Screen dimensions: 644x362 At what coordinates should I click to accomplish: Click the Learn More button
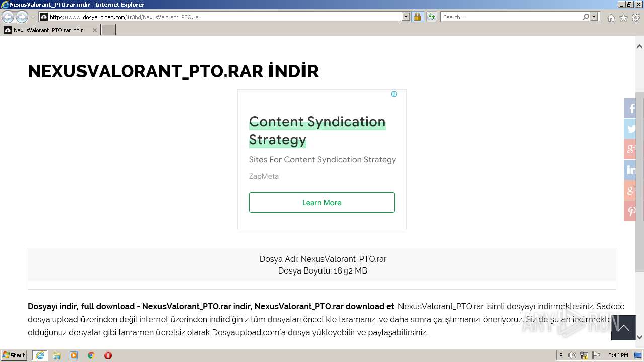point(322,202)
